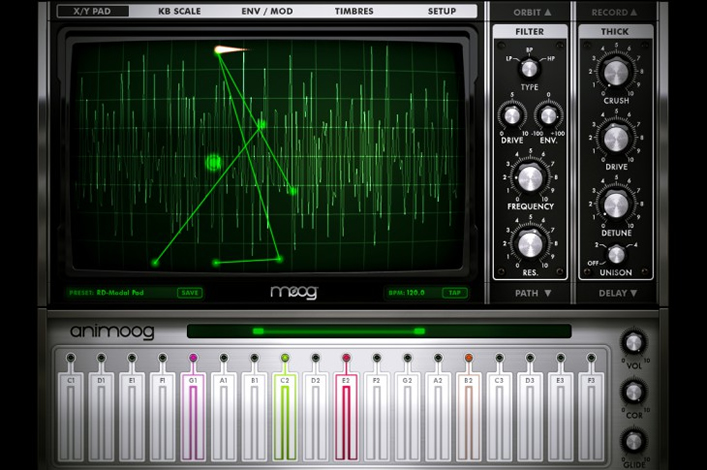Click the indicator light above G2

(x=407, y=358)
